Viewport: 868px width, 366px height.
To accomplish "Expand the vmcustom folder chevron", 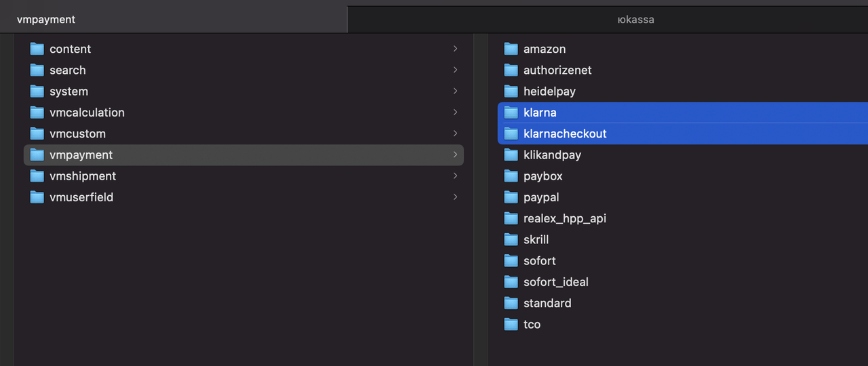I will coord(455,134).
